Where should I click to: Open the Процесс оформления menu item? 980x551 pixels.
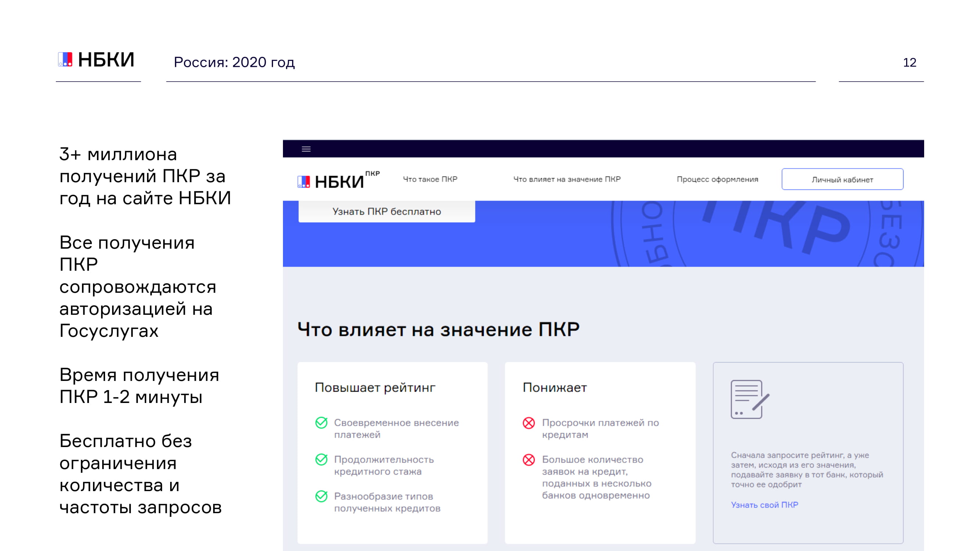pyautogui.click(x=718, y=179)
